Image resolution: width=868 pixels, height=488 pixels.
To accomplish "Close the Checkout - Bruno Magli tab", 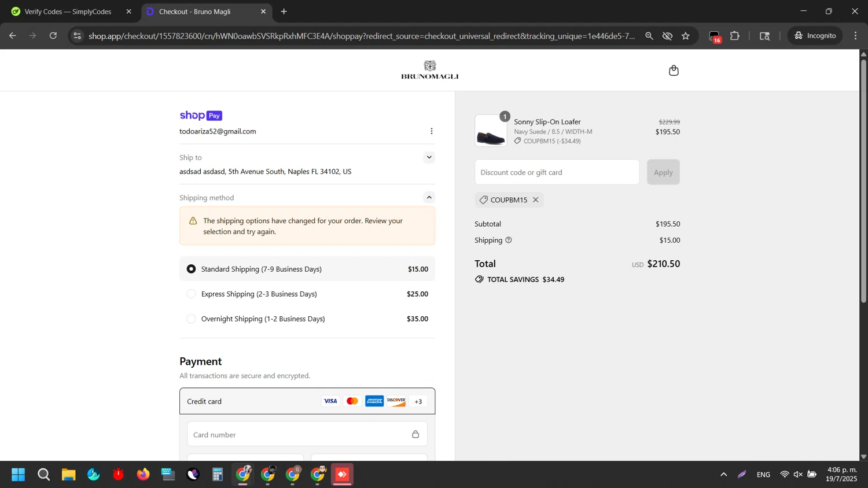I will (263, 12).
